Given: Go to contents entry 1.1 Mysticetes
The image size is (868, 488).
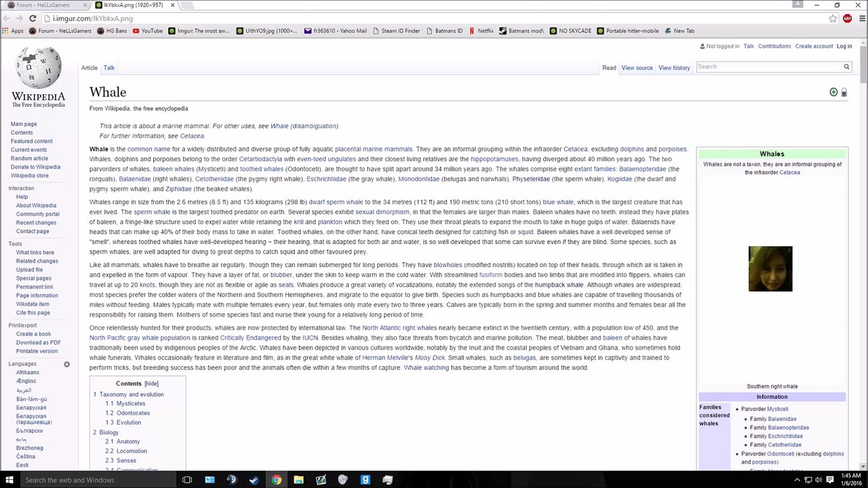Looking at the screenshot, I should tap(125, 403).
